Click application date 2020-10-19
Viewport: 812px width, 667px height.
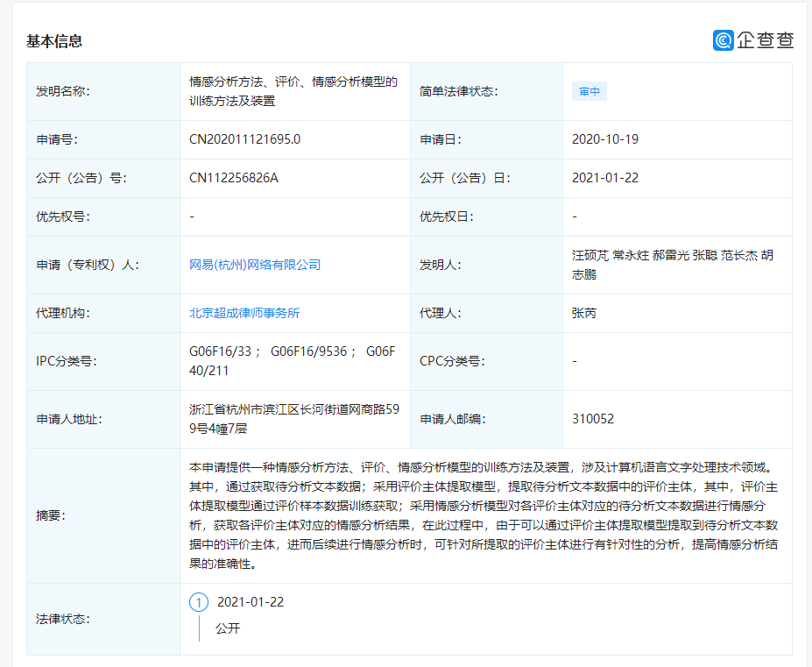605,139
